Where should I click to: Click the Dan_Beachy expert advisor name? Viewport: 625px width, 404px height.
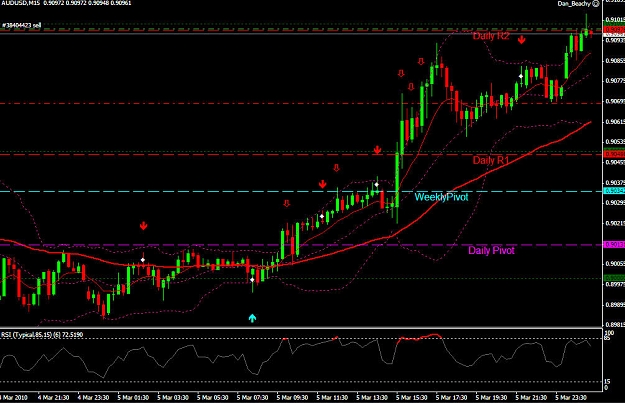[574, 4]
